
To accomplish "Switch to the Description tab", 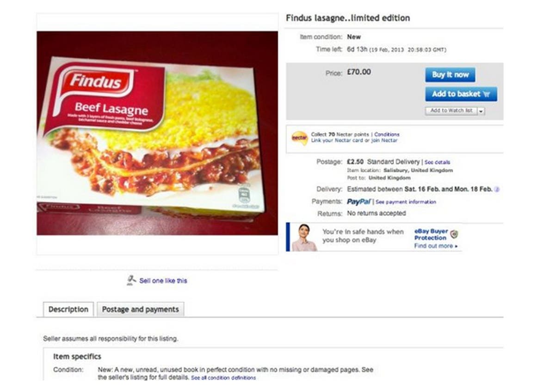I will point(68,309).
